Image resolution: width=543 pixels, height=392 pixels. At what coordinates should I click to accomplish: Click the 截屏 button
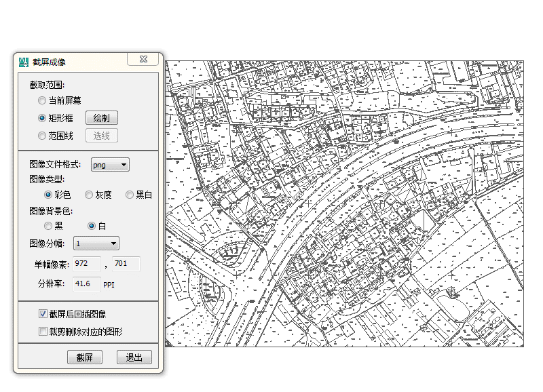pos(85,357)
